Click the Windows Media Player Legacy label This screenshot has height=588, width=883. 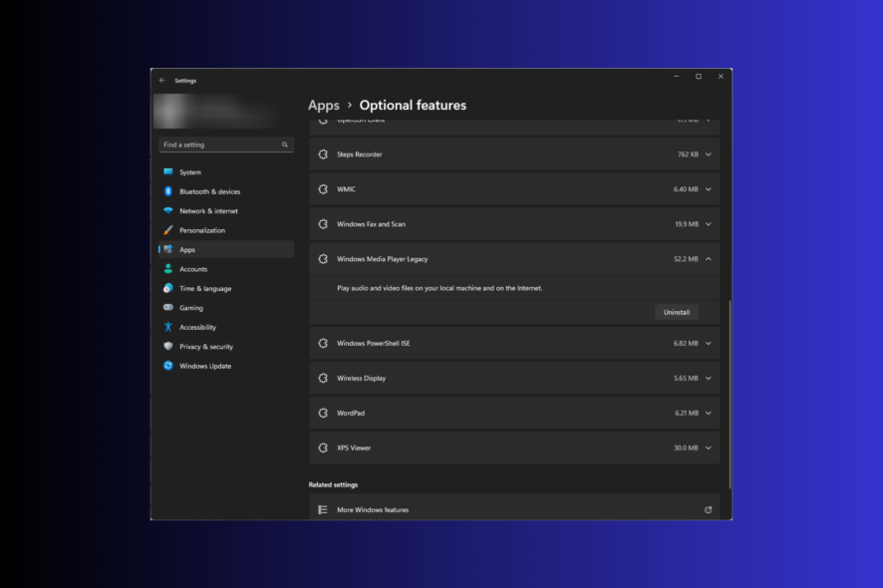[x=383, y=259]
